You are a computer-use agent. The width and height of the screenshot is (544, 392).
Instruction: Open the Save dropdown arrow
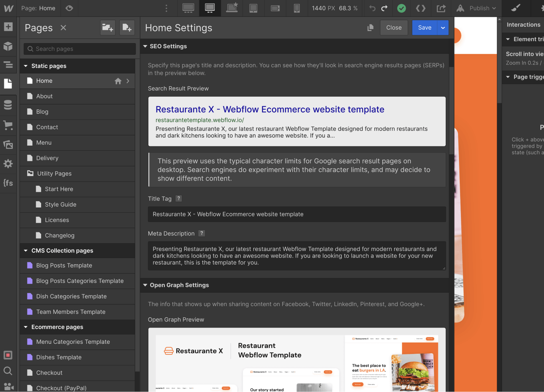[x=442, y=28]
